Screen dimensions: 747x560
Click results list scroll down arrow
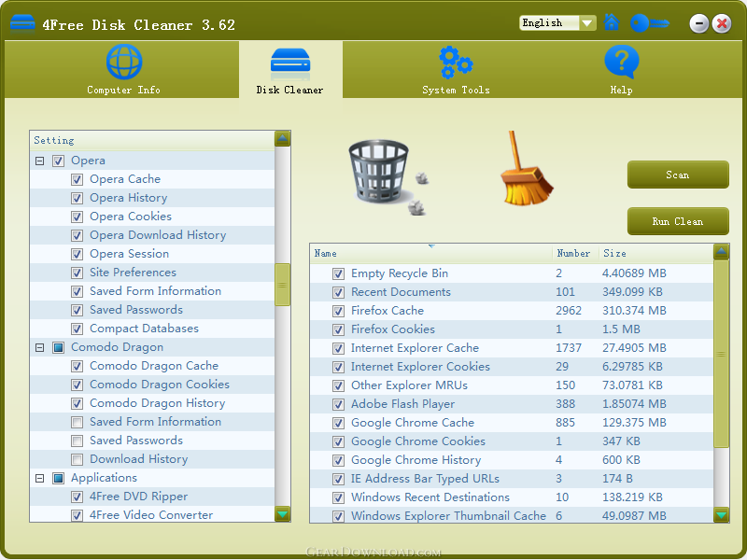click(721, 515)
